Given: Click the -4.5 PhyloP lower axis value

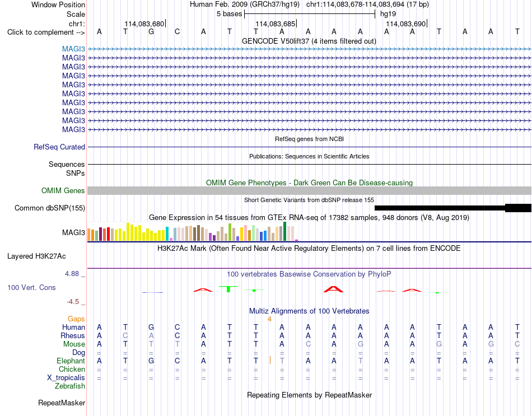Looking at the screenshot, I should [73, 302].
